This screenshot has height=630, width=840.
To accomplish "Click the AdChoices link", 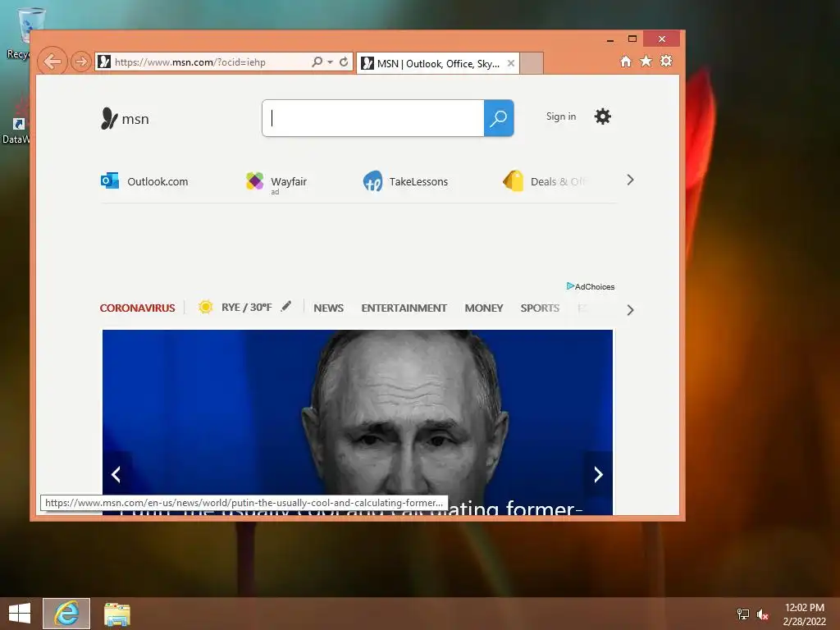I will coord(591,286).
